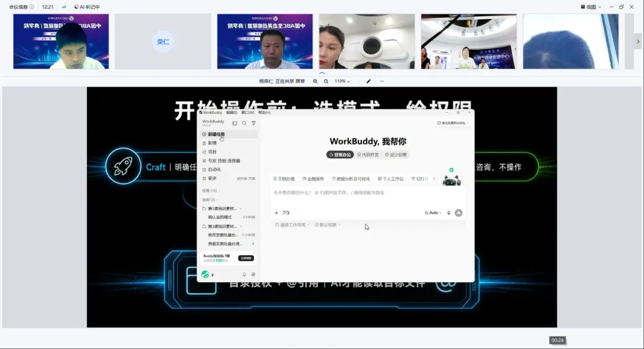Open 编辑(E) menu in WorkBuddy
Viewport: 644px width, 349px height.
[x=231, y=113]
